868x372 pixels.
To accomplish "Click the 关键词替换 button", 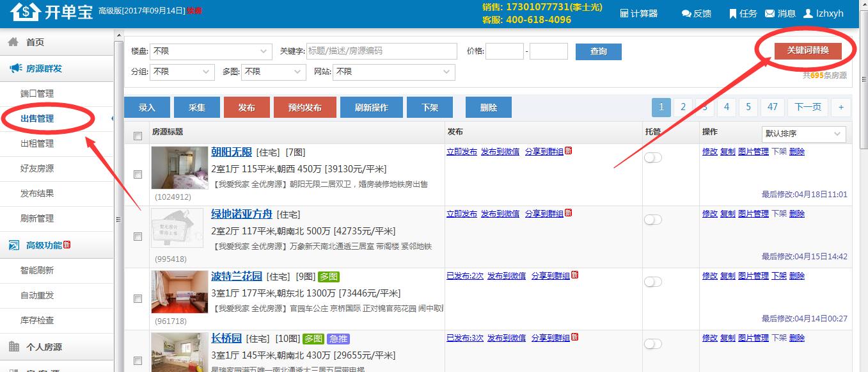I will coord(808,50).
